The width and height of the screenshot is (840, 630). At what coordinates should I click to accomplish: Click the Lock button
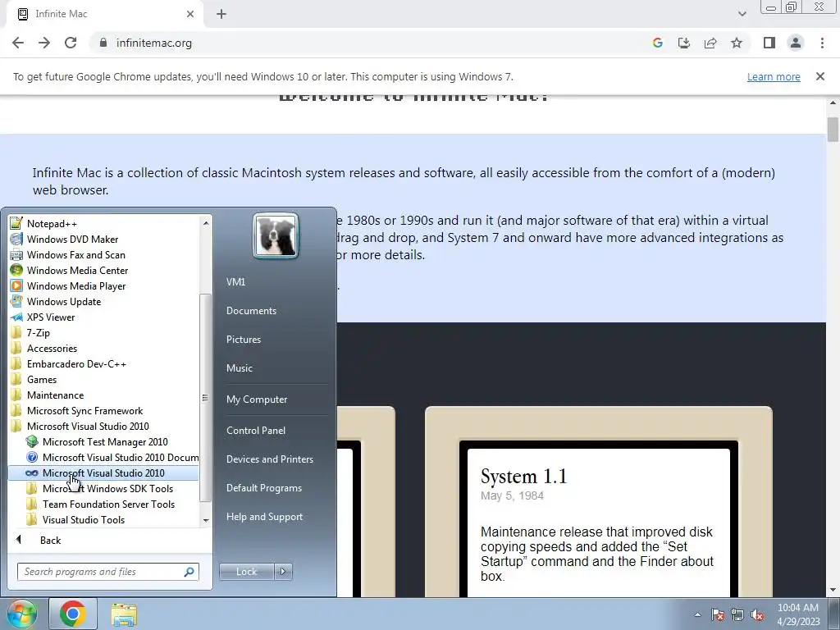pos(246,572)
